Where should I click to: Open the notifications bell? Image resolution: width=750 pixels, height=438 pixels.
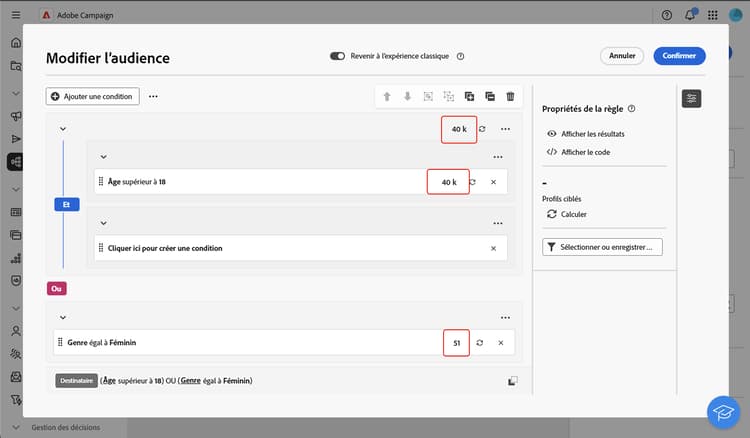pyautogui.click(x=689, y=15)
